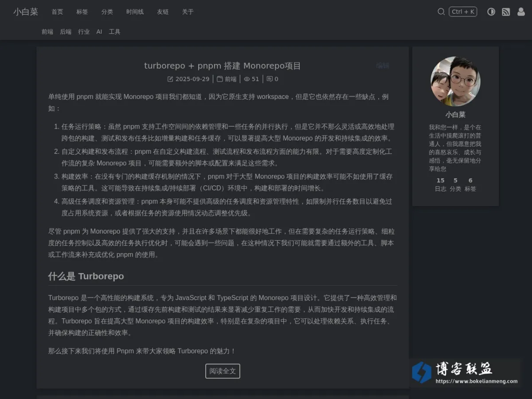Viewport: 532px width, 399px height.
Task: Select the 后端 category tab
Action: tap(66, 32)
